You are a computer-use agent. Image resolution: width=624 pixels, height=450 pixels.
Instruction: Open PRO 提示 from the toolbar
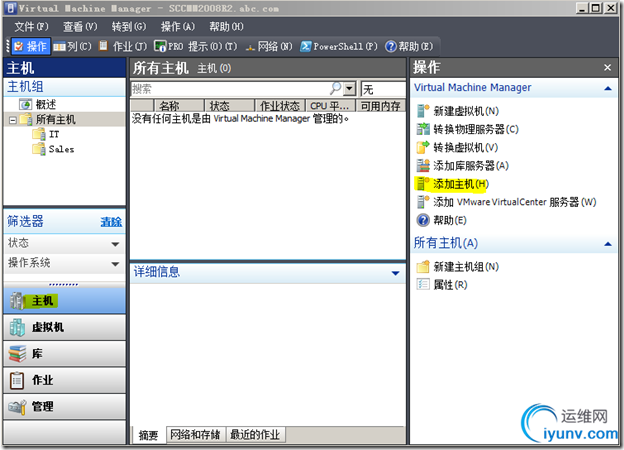click(x=195, y=47)
